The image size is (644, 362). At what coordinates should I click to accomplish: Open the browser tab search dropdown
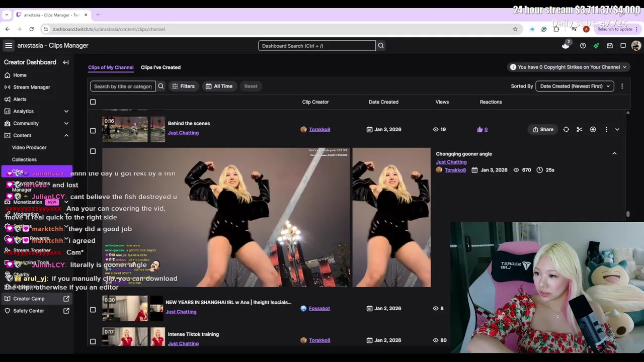coord(7,15)
